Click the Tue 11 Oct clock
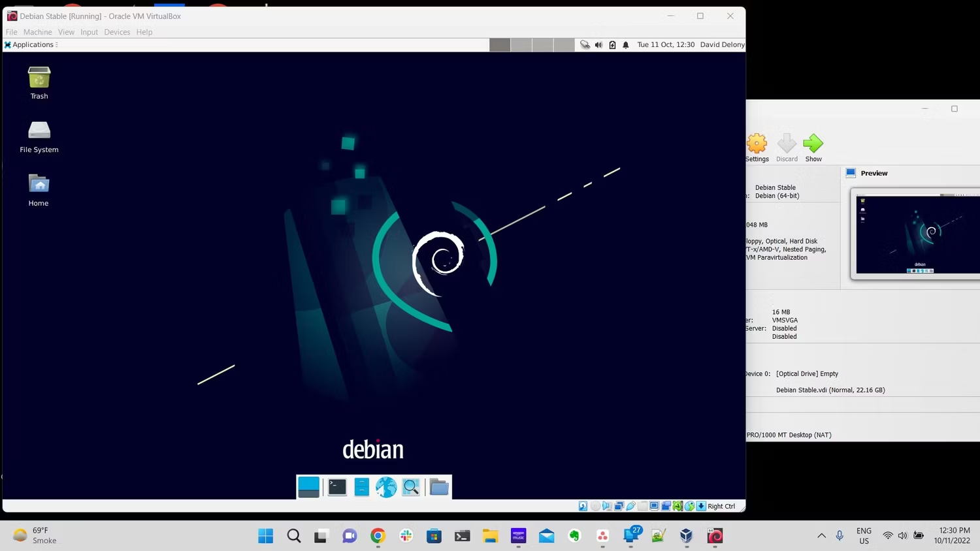980x551 pixels. click(x=666, y=44)
